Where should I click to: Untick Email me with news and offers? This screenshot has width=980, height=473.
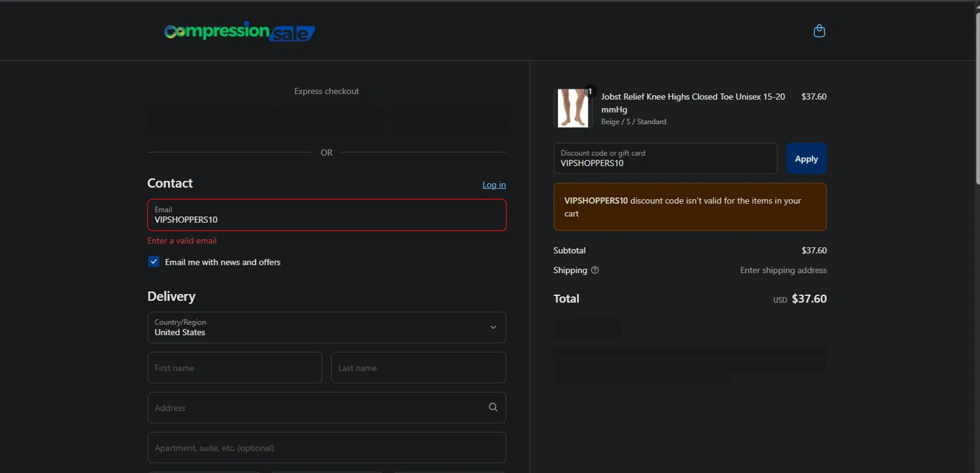coord(154,261)
